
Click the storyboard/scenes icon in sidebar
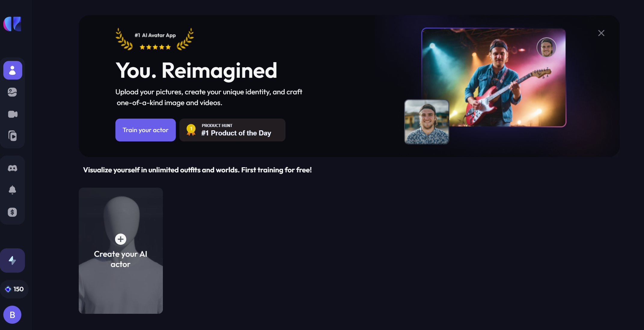(12, 135)
